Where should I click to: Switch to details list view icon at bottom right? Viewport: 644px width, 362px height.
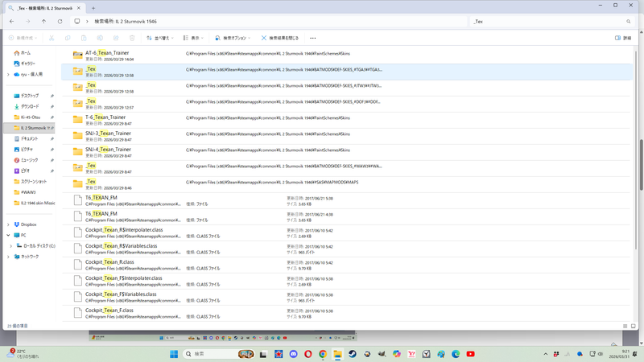625,326
